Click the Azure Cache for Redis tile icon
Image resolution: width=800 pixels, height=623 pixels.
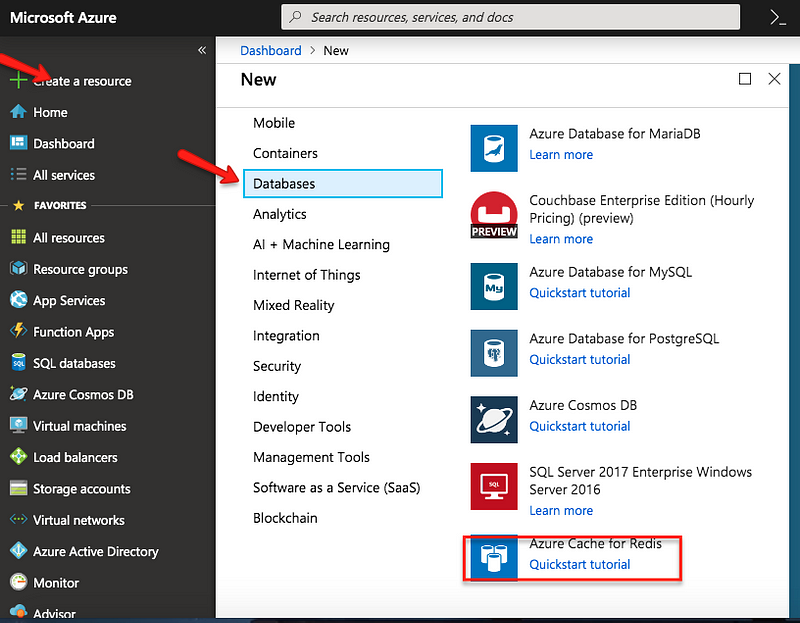pos(494,558)
